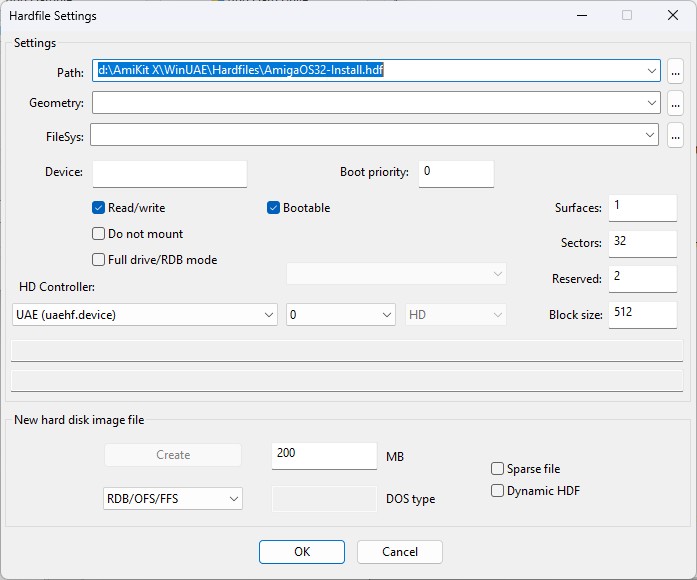Enable Full drive/RDB mode checkbox

coord(99,260)
